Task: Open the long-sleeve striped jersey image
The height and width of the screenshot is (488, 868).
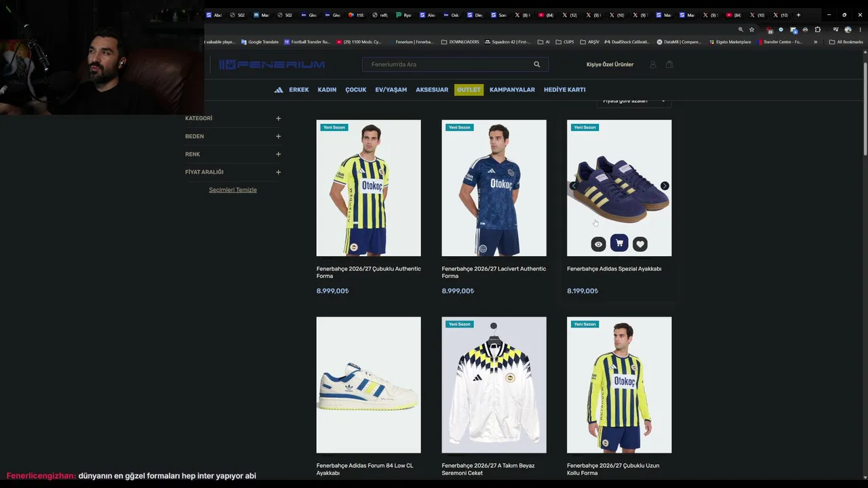Action: (619, 385)
